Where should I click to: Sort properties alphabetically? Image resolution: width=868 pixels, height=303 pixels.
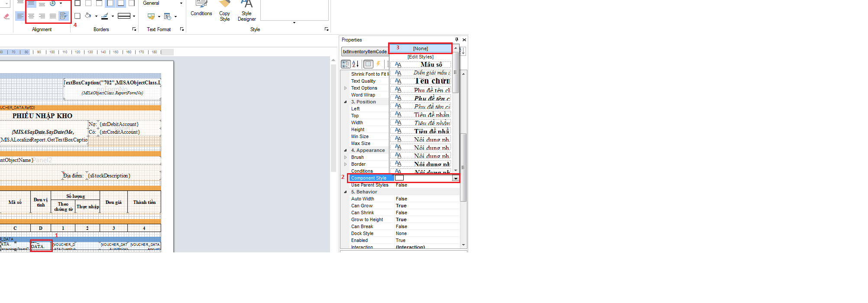click(356, 64)
